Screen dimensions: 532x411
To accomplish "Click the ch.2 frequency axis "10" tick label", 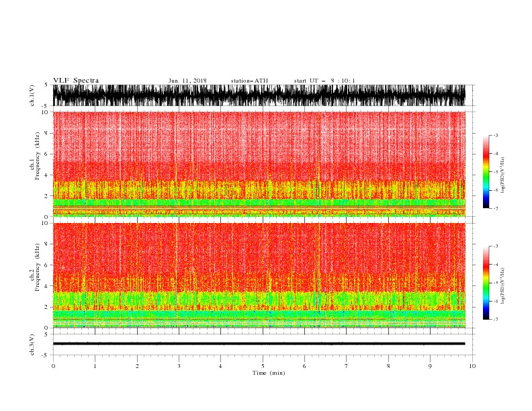I will click(x=45, y=223).
